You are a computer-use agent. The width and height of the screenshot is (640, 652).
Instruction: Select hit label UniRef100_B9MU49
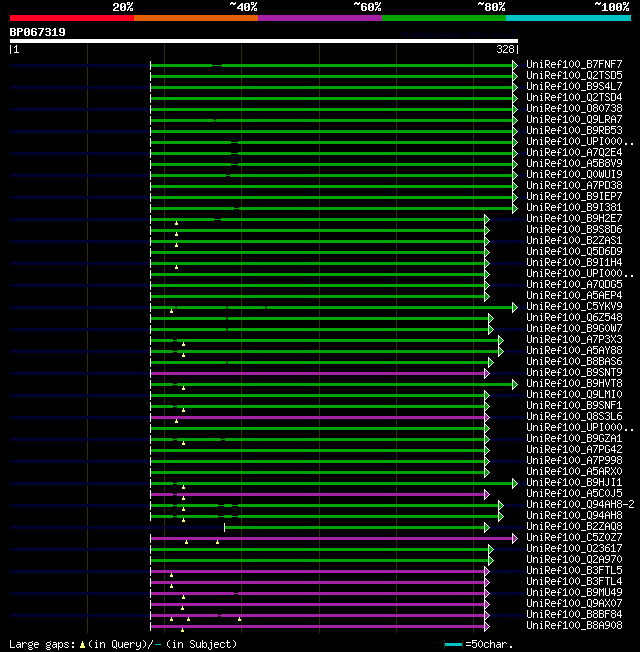pos(574,593)
